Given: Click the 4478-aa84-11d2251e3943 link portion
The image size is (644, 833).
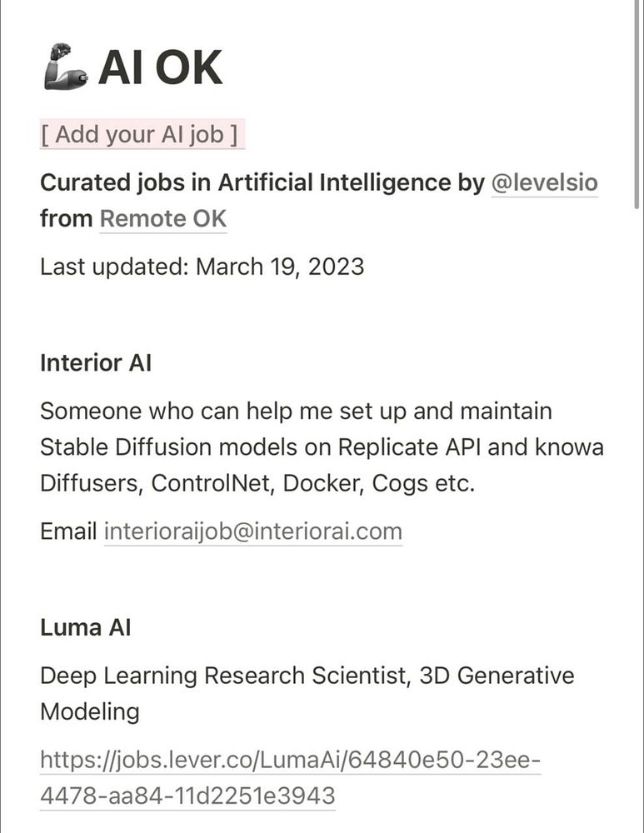Looking at the screenshot, I should click(187, 796).
